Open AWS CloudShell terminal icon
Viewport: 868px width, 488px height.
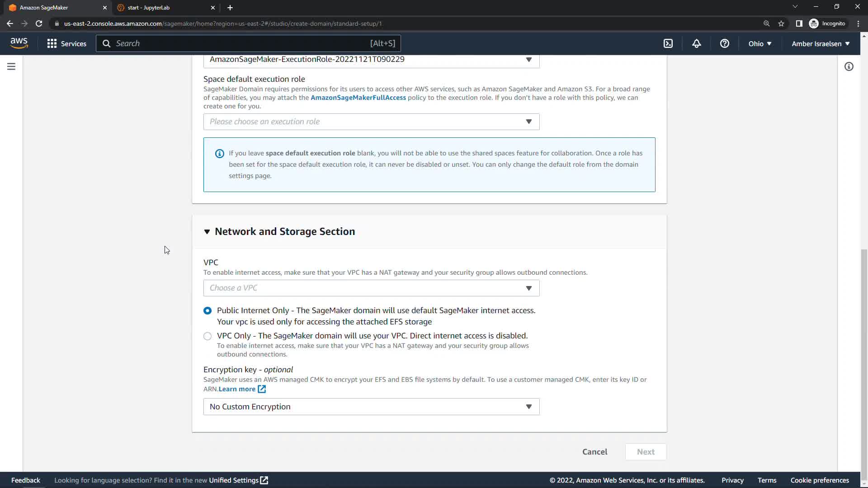click(668, 43)
